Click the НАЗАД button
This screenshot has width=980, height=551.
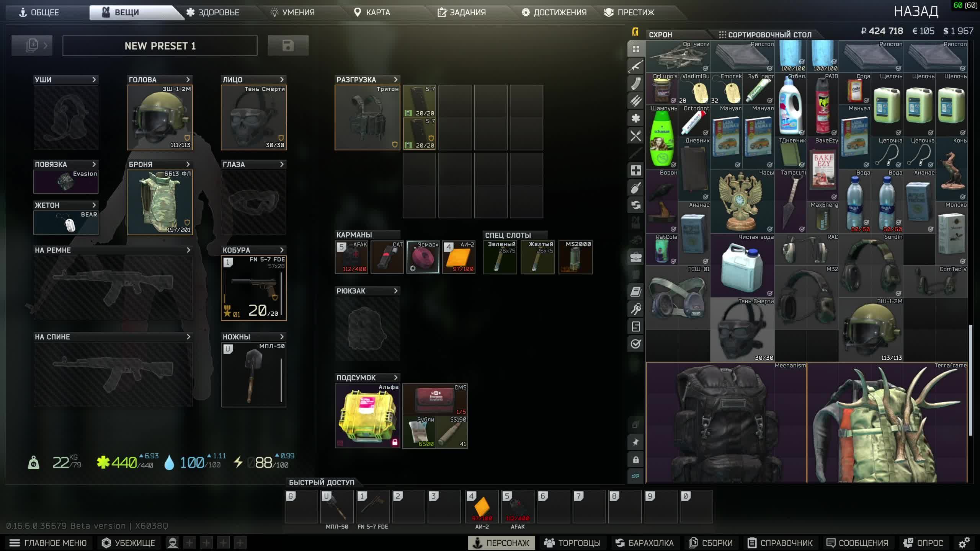point(916,11)
